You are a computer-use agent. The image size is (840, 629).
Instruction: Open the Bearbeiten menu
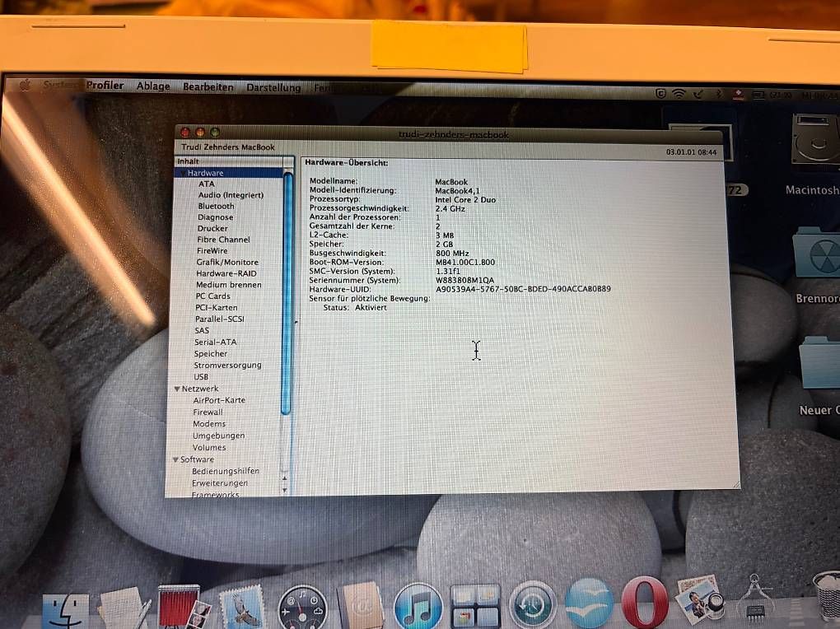point(208,86)
